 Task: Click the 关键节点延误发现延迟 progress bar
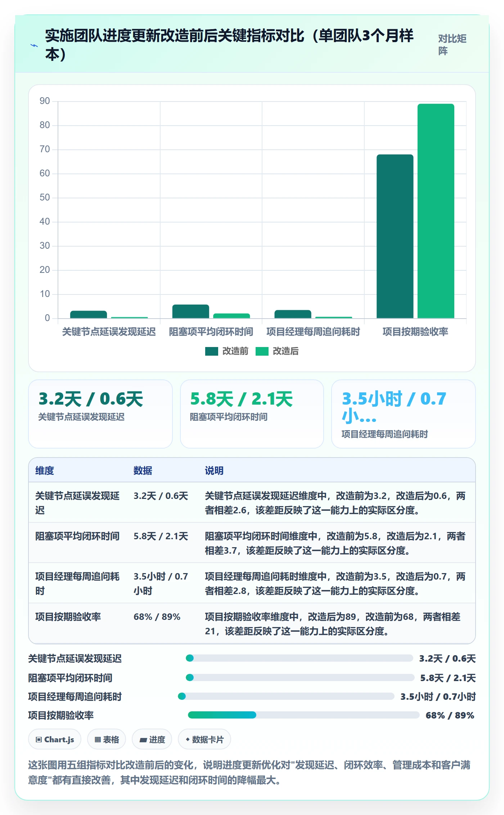pyautogui.click(x=300, y=658)
